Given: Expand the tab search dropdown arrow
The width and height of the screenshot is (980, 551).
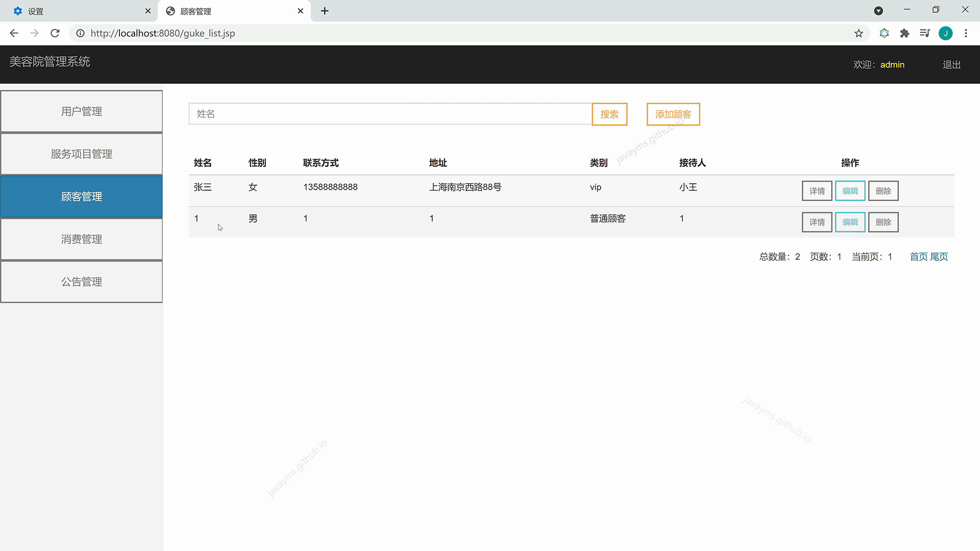Looking at the screenshot, I should [878, 11].
